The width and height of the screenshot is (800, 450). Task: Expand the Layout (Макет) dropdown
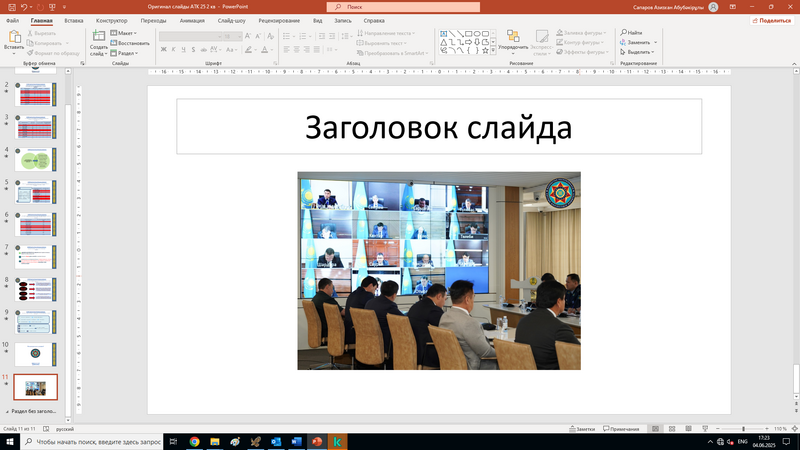(x=126, y=33)
